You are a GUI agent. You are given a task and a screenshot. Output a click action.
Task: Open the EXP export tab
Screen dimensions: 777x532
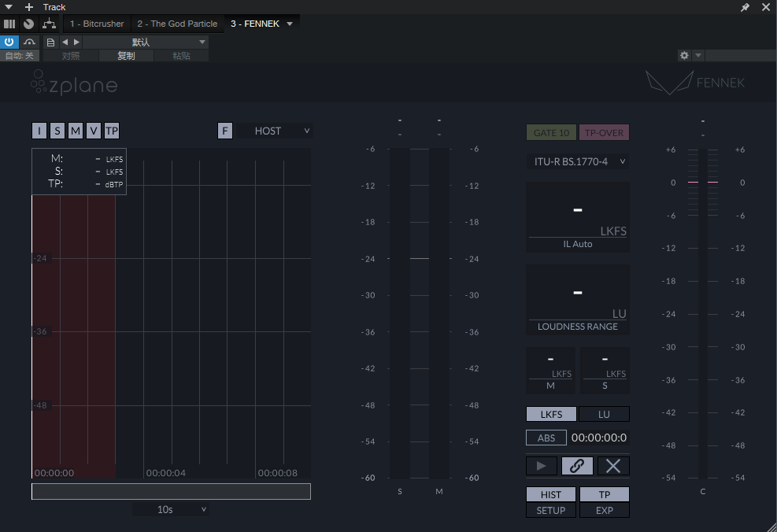(x=605, y=510)
